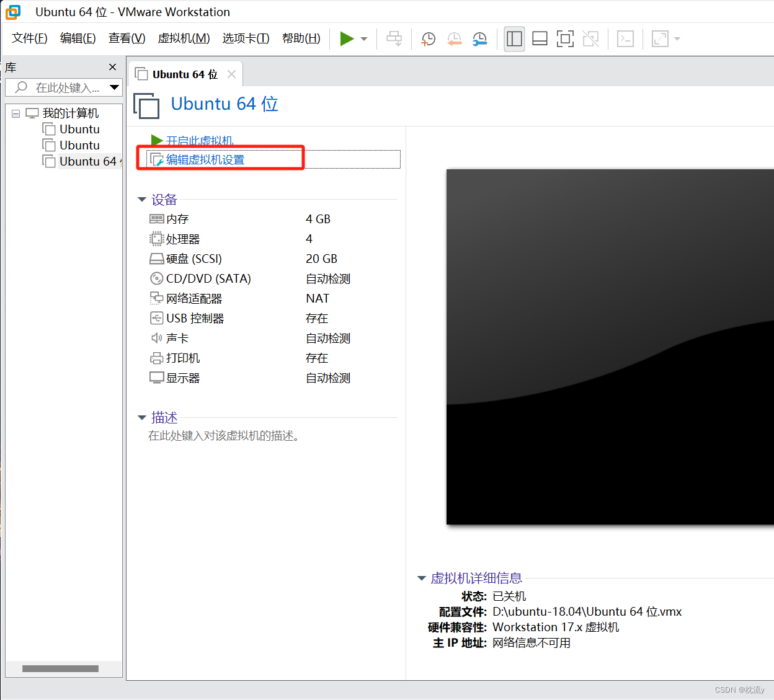This screenshot has width=774, height=700.
Task: Enter full screen mode icon
Action: (x=565, y=39)
